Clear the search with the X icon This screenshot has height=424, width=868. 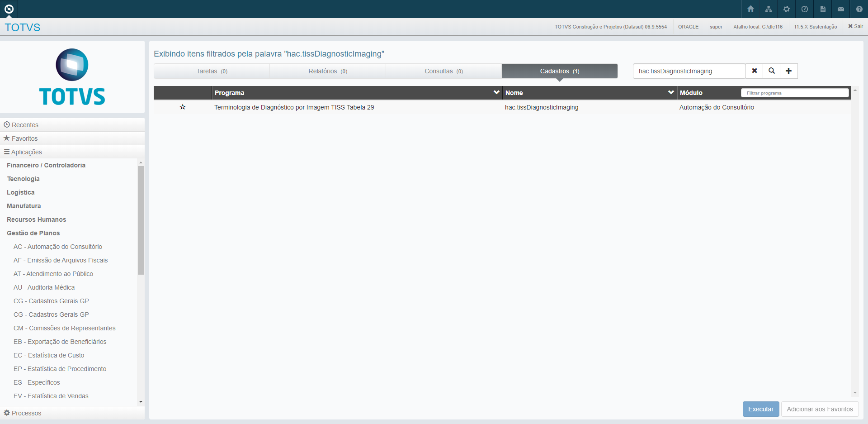point(755,71)
